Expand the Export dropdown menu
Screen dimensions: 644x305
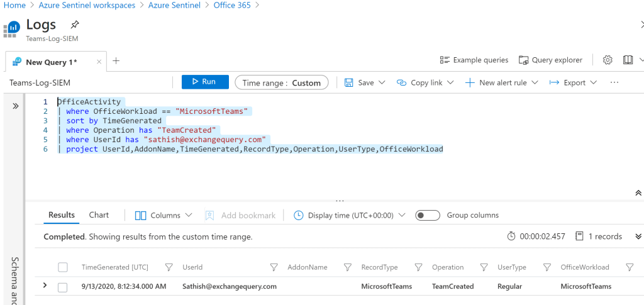tap(567, 82)
